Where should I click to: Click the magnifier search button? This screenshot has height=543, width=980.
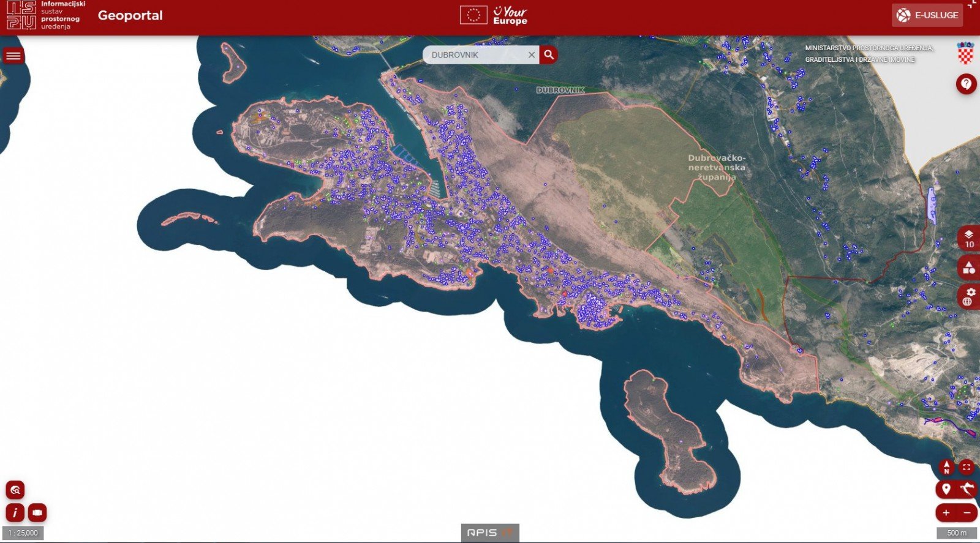tap(549, 54)
